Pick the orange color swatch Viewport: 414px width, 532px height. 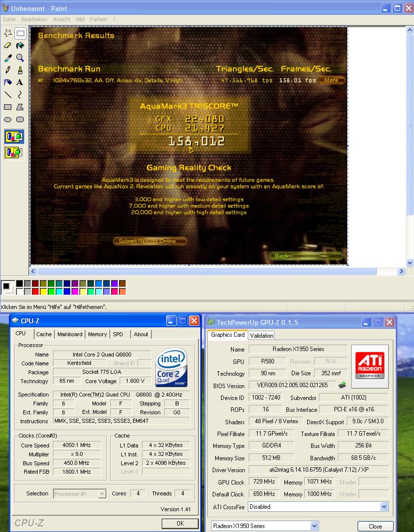click(122, 291)
